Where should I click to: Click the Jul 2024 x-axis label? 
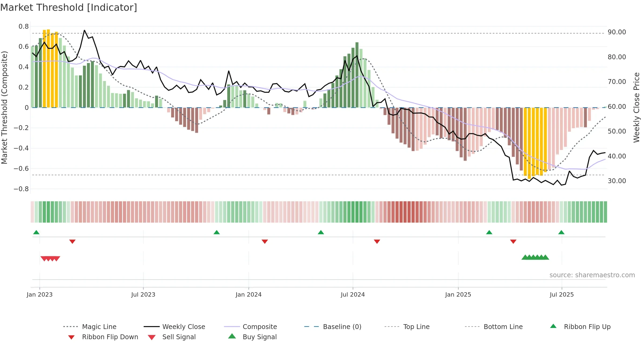click(353, 294)
